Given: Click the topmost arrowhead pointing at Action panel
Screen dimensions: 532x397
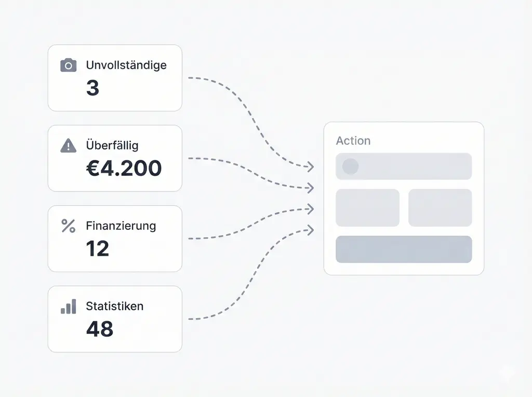Looking at the screenshot, I should pyautogui.click(x=310, y=167).
